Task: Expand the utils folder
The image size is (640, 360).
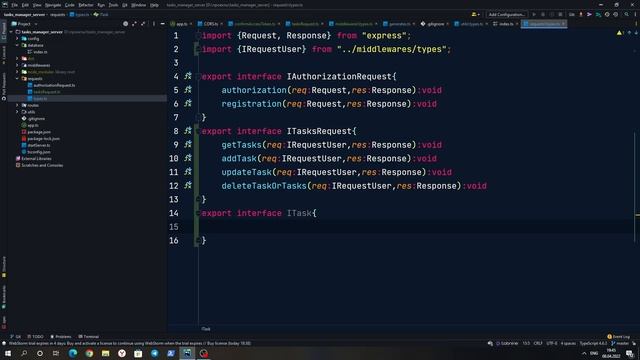Action: 17,112
